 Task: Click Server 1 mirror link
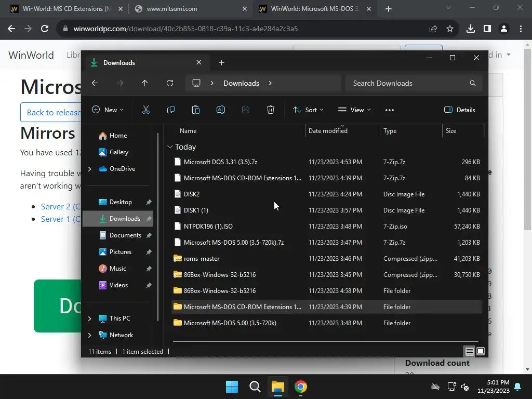coord(61,219)
